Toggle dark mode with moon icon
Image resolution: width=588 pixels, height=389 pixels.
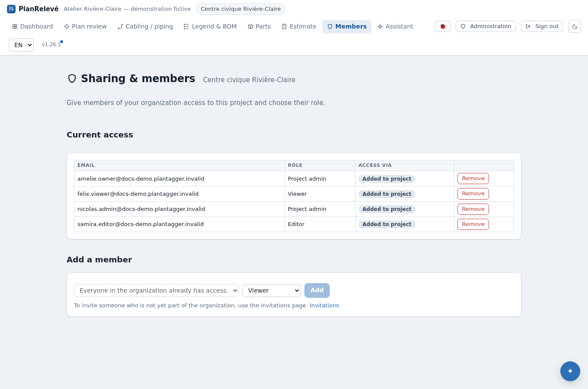pyautogui.click(x=575, y=26)
